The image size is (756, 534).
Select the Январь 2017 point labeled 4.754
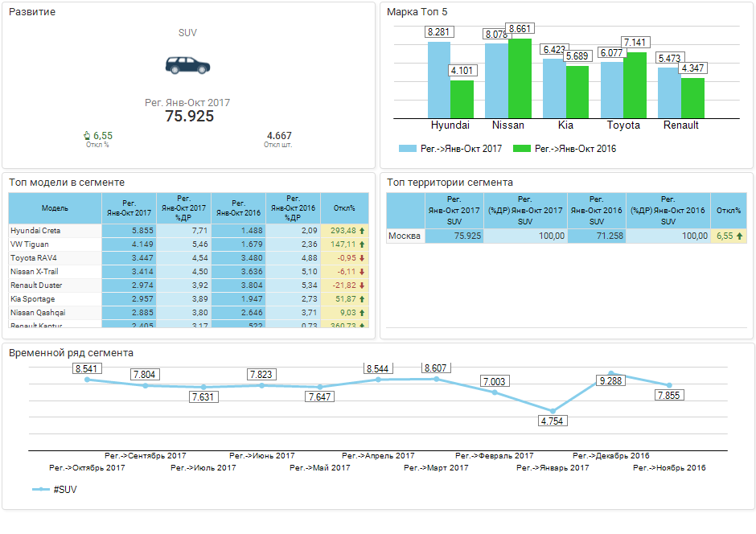[553, 411]
